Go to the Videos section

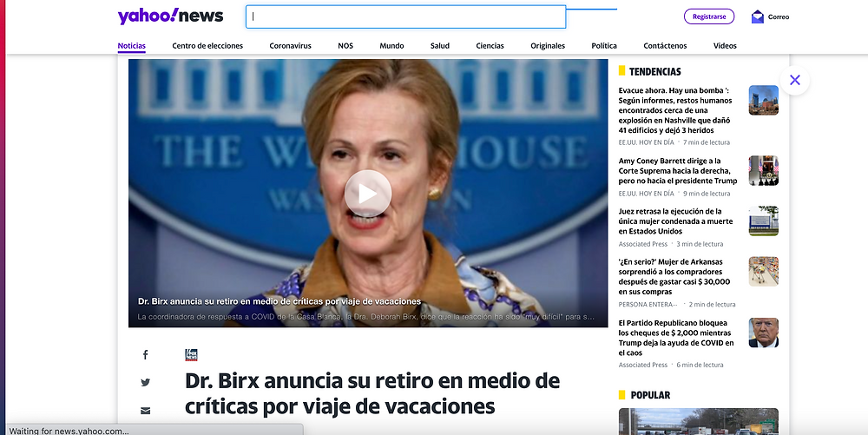click(725, 46)
